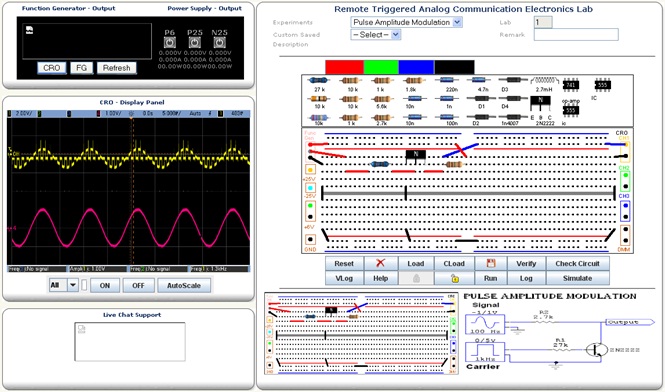Click the Check Circuit button
The height and width of the screenshot is (392, 665).
pyautogui.click(x=577, y=263)
